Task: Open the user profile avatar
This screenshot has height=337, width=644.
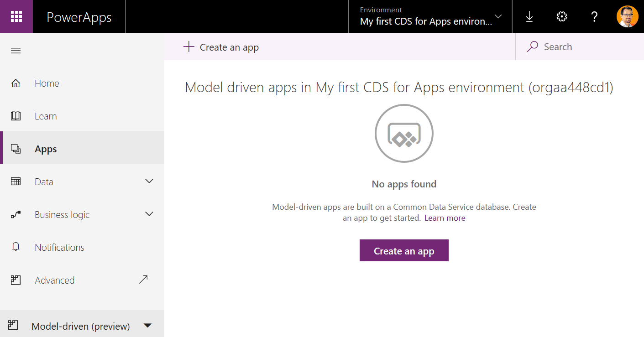Action: pos(627,17)
